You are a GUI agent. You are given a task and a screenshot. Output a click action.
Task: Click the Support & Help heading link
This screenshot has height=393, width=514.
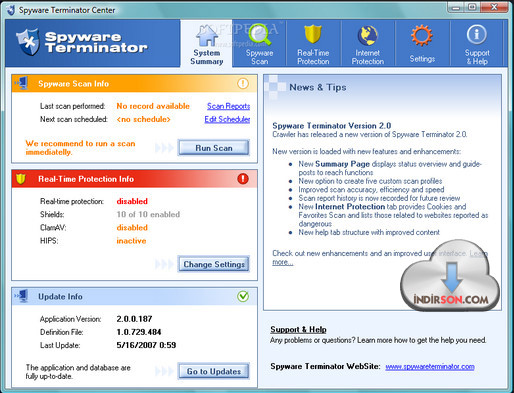298,329
